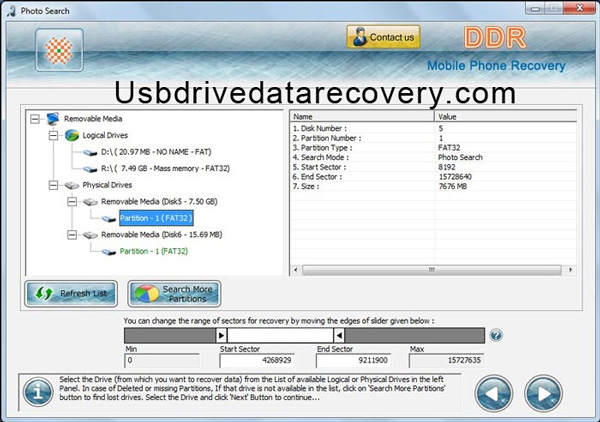
Task: Click the Logical Drives label
Action: [x=105, y=135]
